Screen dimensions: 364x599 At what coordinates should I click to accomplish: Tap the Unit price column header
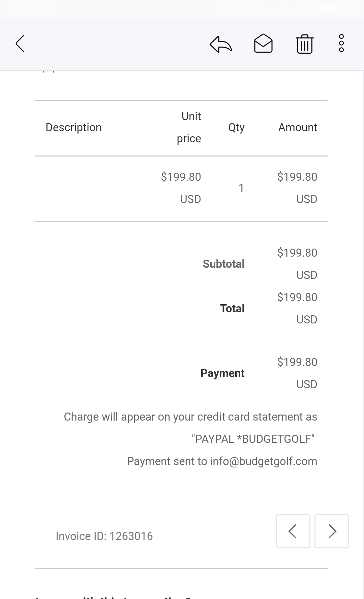(189, 127)
